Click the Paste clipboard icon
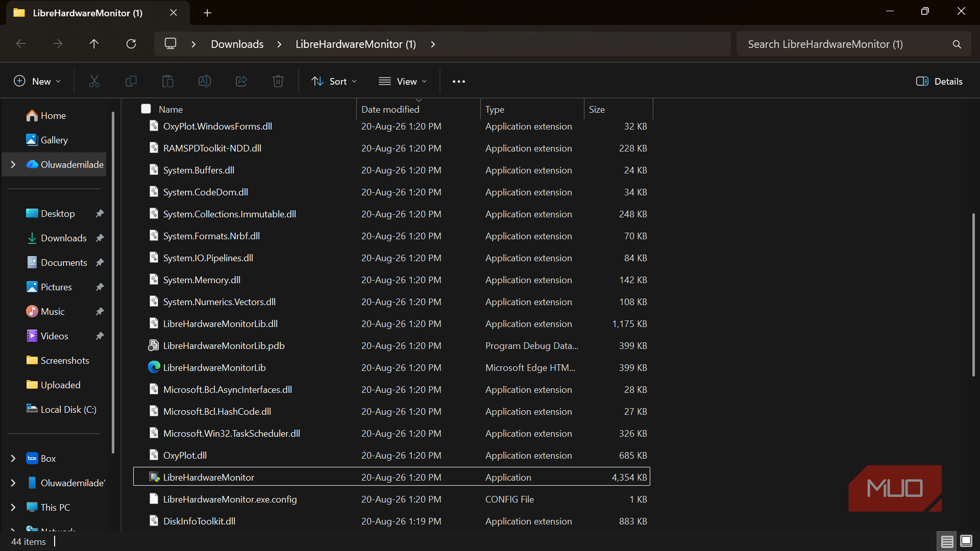 168,81
